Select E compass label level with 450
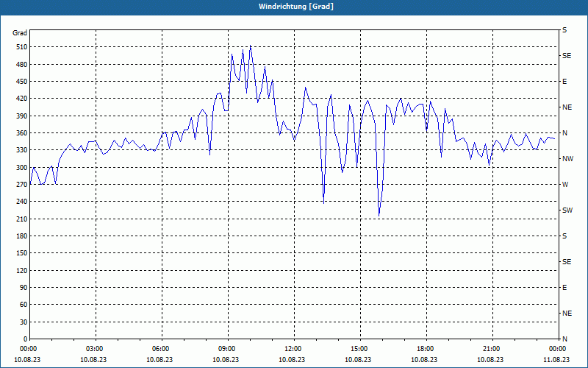The width and height of the screenshot is (588, 368). [564, 82]
